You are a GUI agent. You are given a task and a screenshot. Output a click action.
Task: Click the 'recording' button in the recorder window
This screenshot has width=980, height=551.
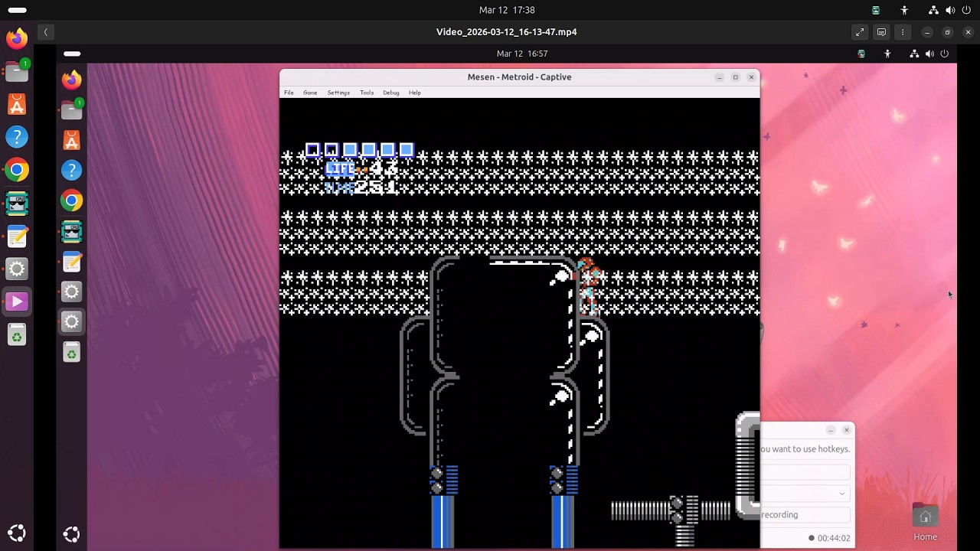coord(805,514)
